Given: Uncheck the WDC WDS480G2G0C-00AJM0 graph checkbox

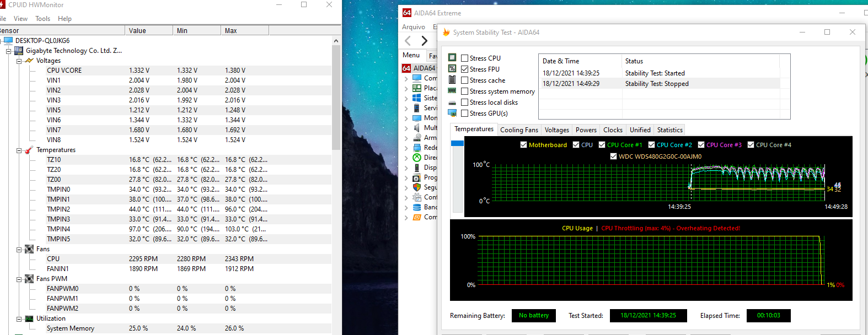Looking at the screenshot, I should coord(613,156).
